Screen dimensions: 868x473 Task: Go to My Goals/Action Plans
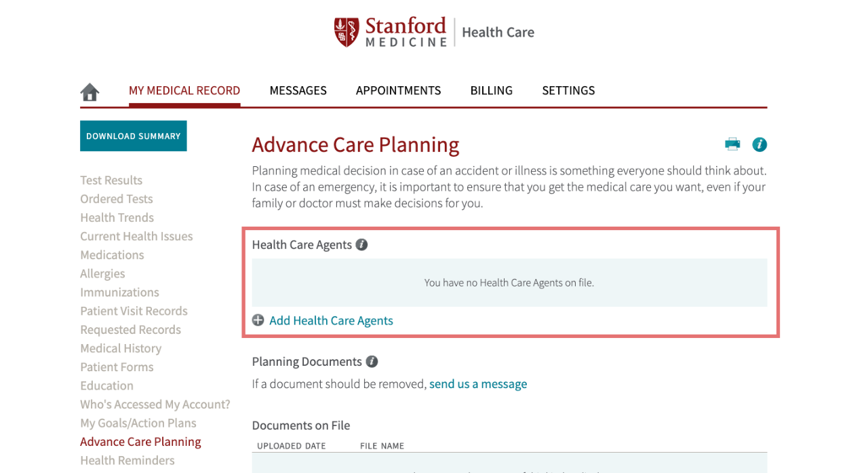(138, 423)
